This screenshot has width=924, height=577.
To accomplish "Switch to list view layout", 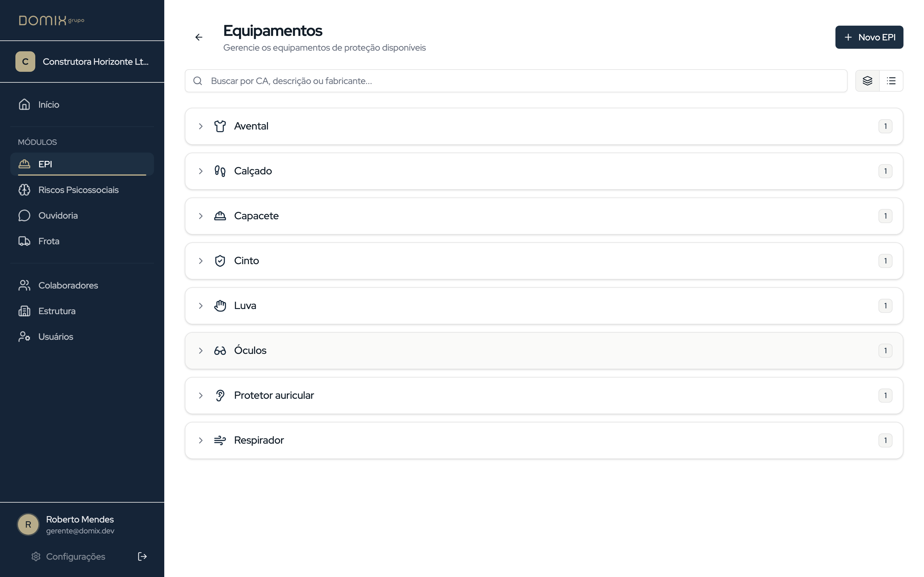I will pos(891,80).
